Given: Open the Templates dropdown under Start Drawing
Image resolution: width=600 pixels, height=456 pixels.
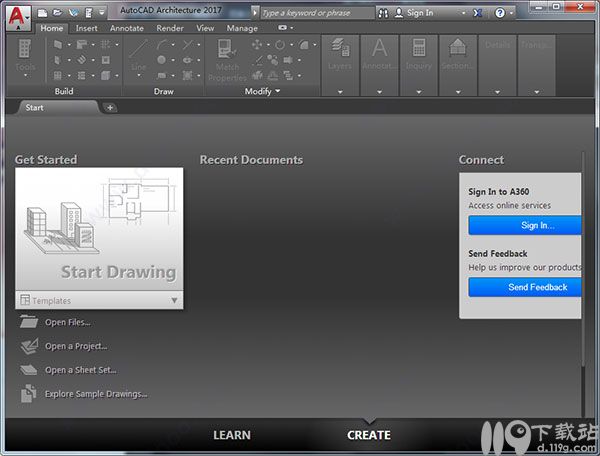Looking at the screenshot, I should point(99,300).
